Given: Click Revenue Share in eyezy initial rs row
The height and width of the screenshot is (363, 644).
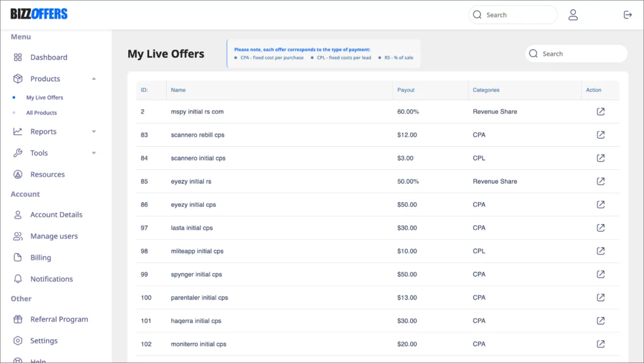Looking at the screenshot, I should pos(495,181).
